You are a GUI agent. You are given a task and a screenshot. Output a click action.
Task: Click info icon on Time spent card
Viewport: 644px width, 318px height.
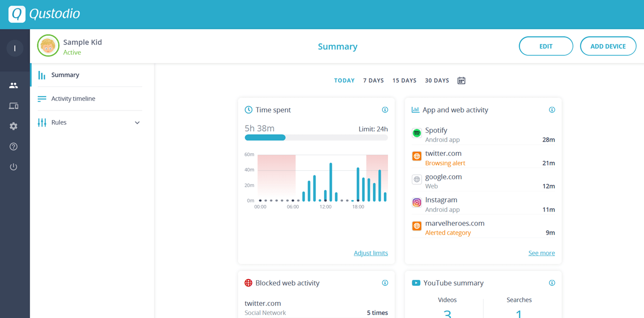pos(385,110)
